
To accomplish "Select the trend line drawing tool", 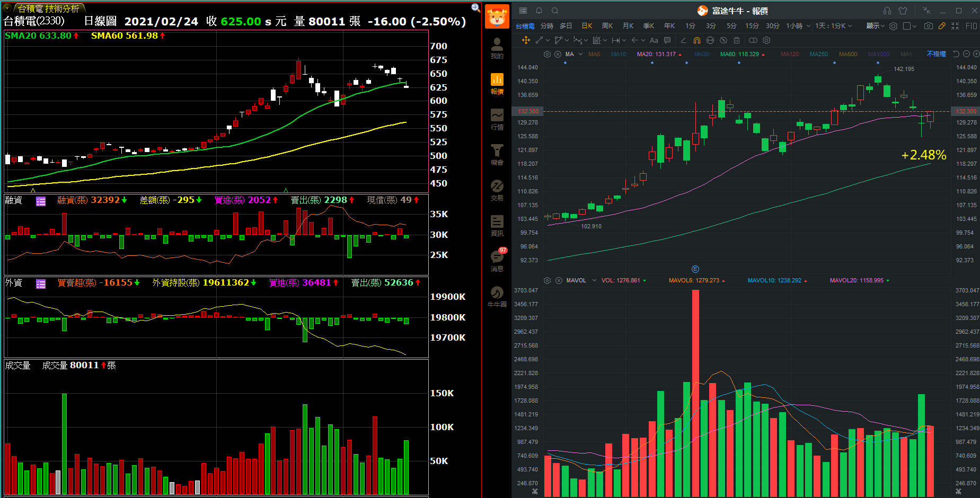I will click(x=539, y=40).
